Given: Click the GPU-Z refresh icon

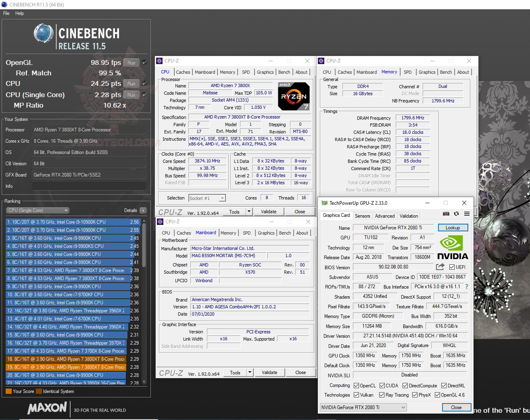Looking at the screenshot, I should point(456,214).
